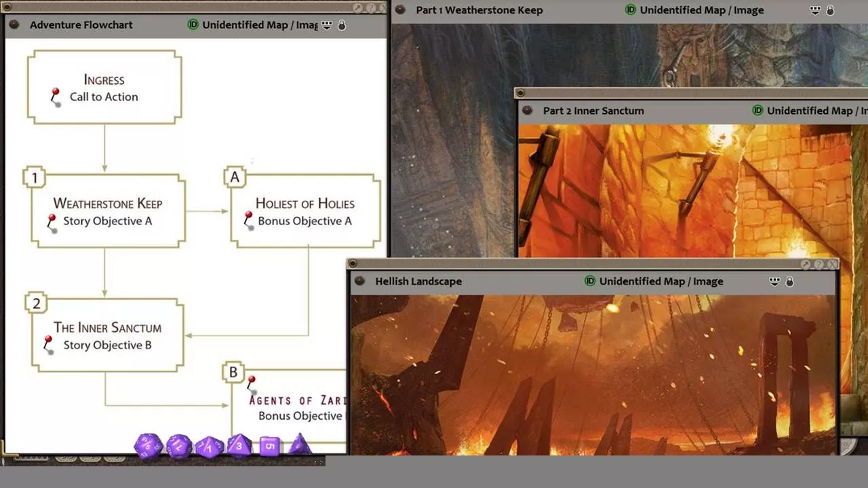This screenshot has height=488, width=868.
Task: Toggle the Part 1 Weatherstone Keep lock
Action: pos(830,10)
